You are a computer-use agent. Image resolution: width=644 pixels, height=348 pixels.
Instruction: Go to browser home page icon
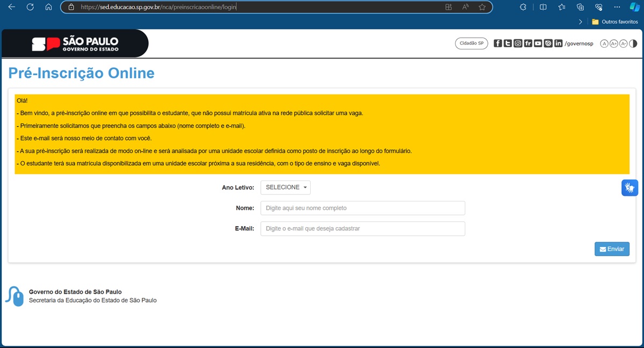(x=48, y=7)
